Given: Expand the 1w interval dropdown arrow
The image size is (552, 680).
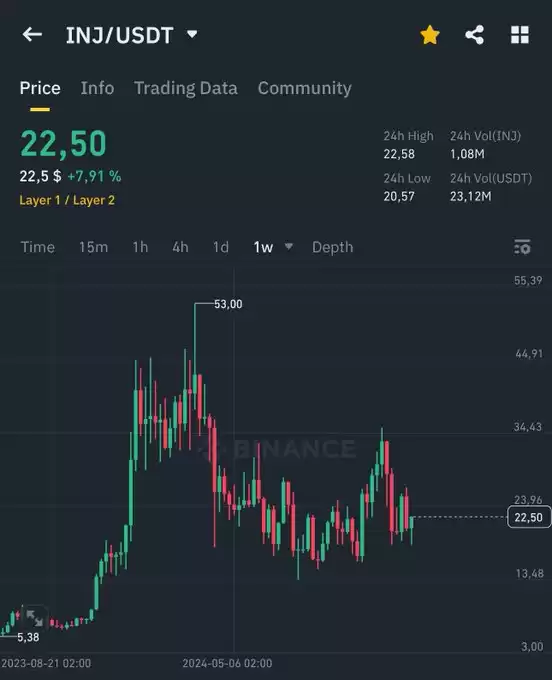Looking at the screenshot, I should pos(288,246).
